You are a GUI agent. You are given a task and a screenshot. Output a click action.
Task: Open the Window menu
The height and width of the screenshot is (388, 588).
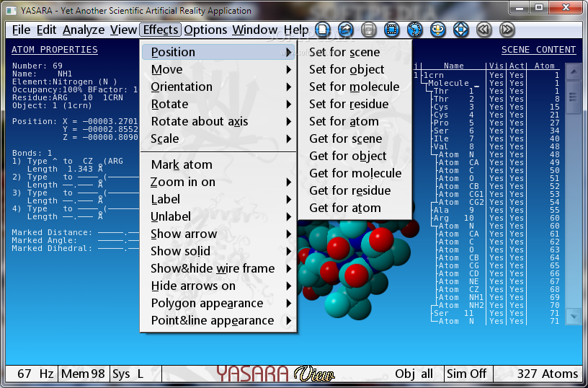click(254, 30)
